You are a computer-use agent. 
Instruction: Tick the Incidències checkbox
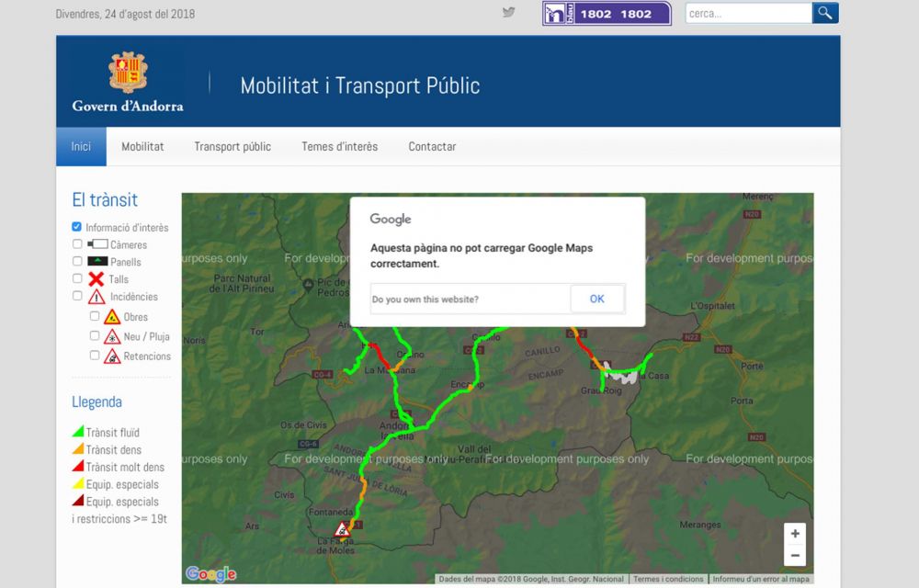[77, 296]
